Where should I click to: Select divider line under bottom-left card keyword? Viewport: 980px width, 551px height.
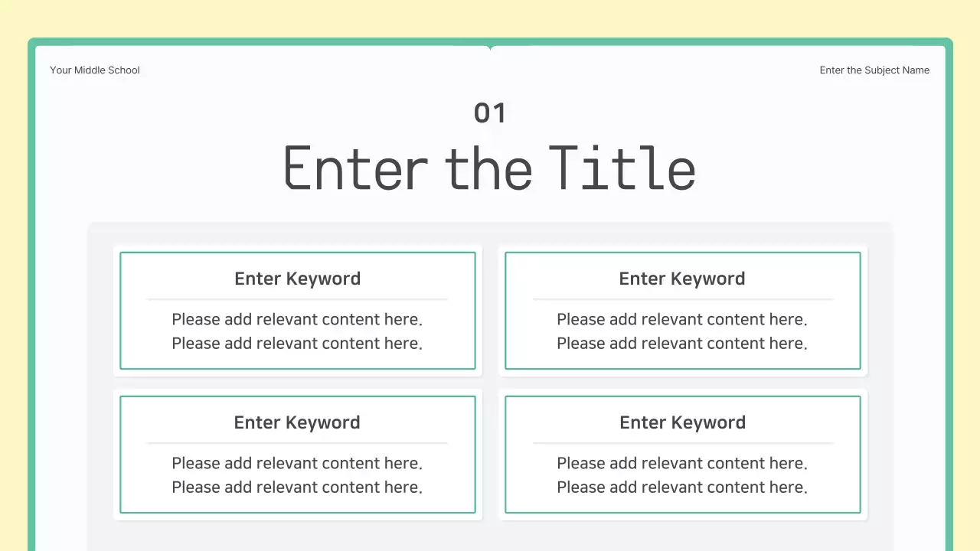pos(297,443)
